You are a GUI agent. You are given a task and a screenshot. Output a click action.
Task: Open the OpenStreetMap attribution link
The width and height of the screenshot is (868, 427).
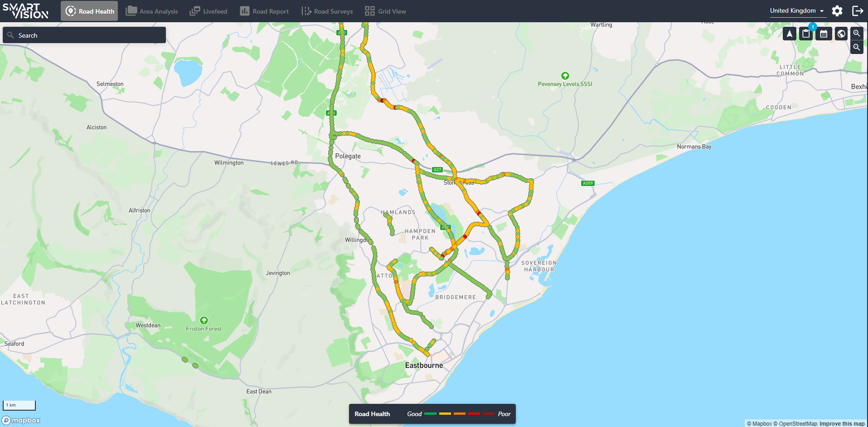795,424
